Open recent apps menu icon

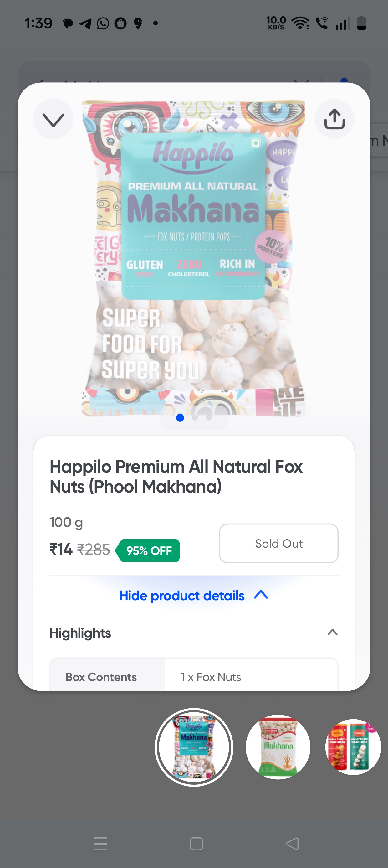point(100,844)
